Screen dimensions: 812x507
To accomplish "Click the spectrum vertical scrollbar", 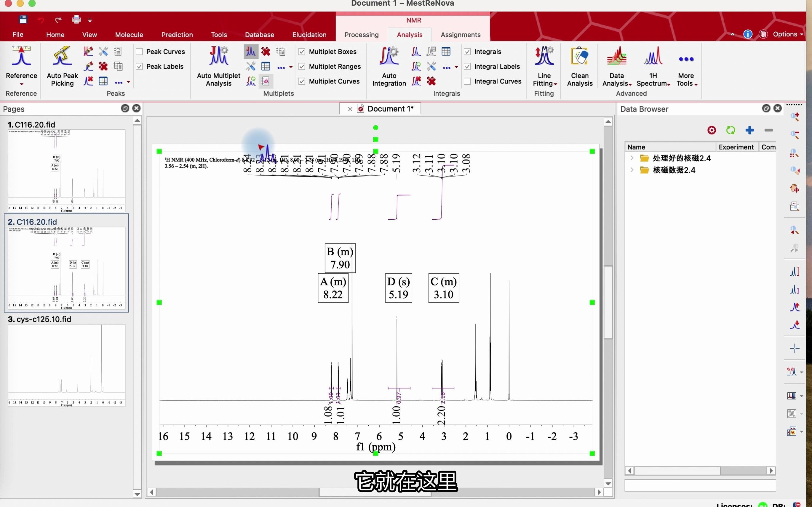I will 608,302.
